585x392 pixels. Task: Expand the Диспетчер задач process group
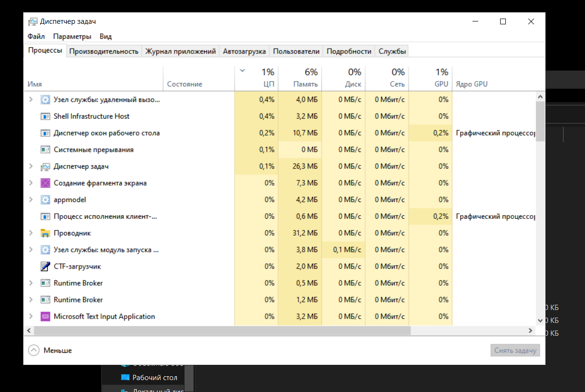pyautogui.click(x=31, y=166)
